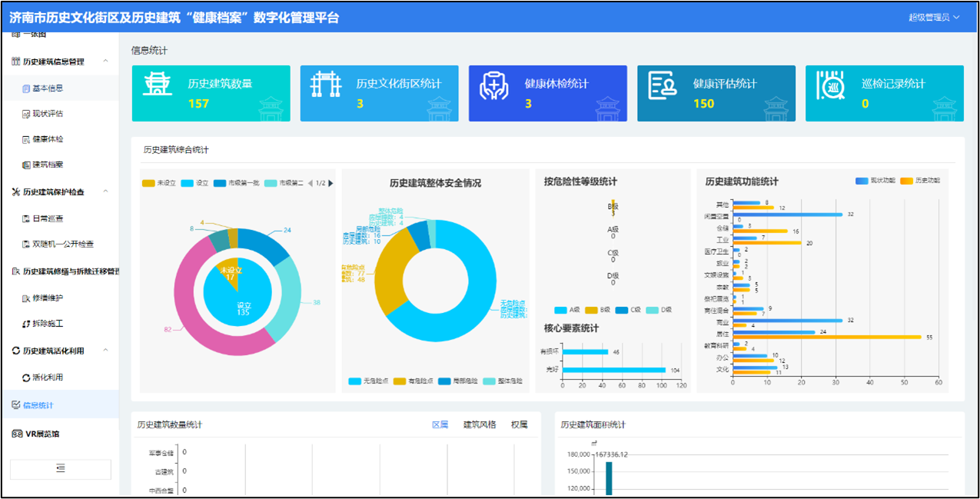Collapse the 历史建筑信息管理 menu group
980x499 pixels.
pos(105,62)
